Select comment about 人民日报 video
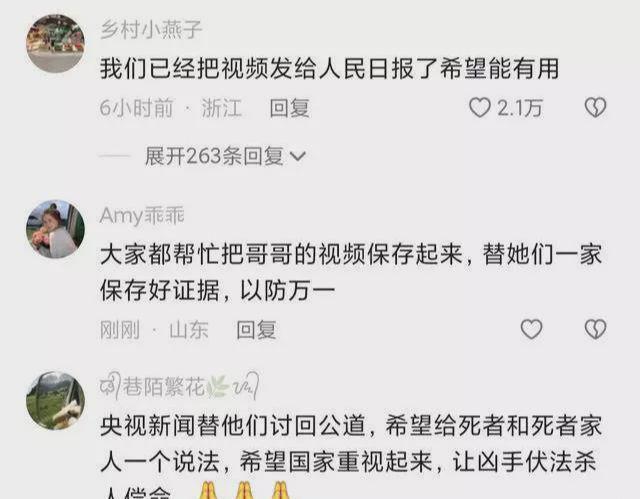This screenshot has width=640, height=499. coord(329,68)
